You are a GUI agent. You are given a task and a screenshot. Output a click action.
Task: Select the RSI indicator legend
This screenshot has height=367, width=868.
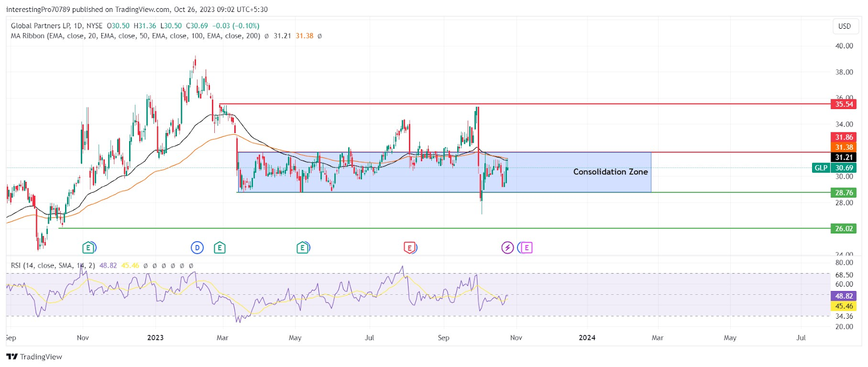coord(53,265)
